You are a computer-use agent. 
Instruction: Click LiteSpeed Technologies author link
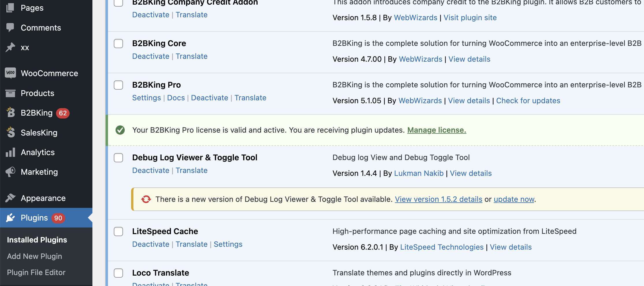[442, 247]
